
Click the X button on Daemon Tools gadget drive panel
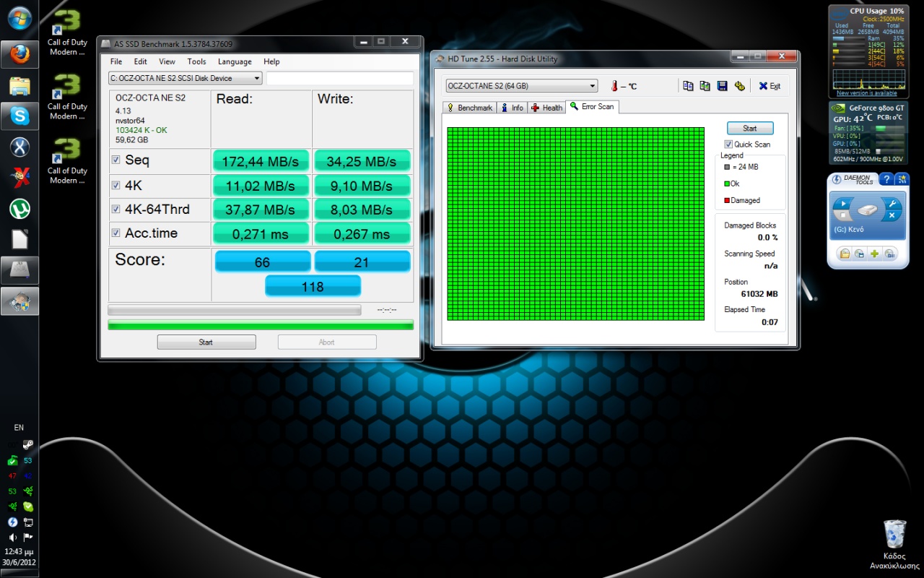[892, 216]
